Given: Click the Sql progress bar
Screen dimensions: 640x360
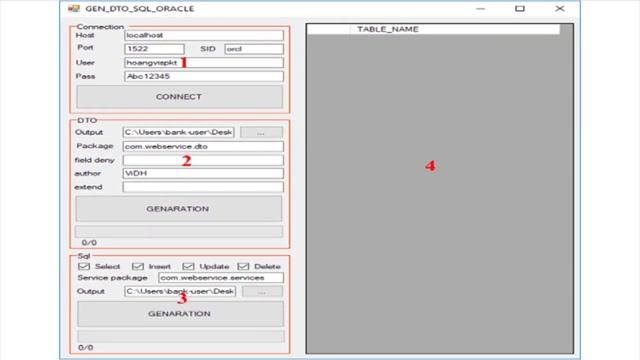Looking at the screenshot, I should (181, 336).
